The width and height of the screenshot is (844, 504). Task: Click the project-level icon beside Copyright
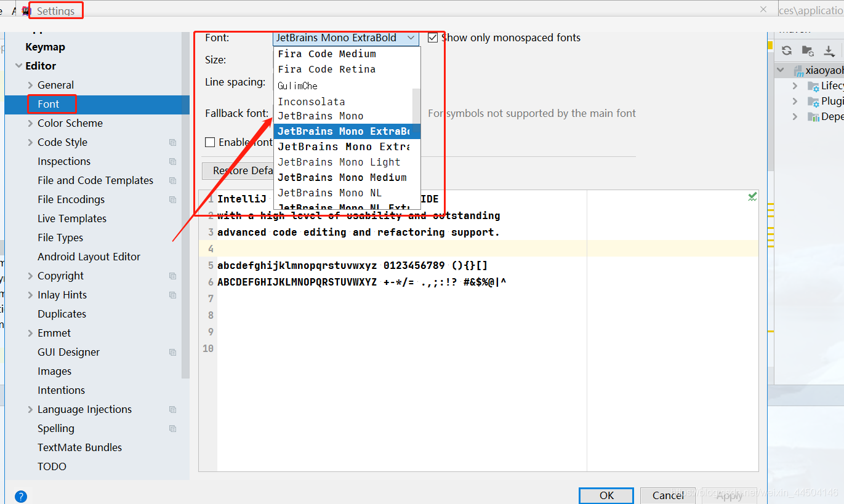[x=172, y=276]
